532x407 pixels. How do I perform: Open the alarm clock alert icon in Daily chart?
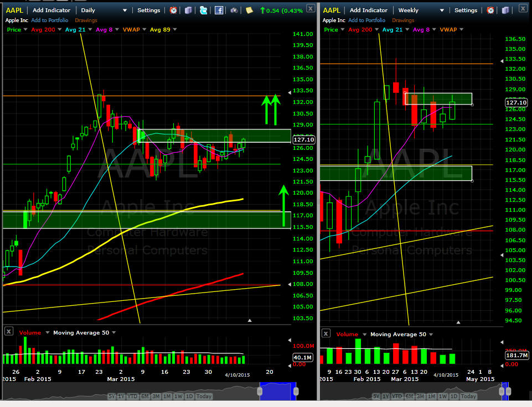point(173,10)
